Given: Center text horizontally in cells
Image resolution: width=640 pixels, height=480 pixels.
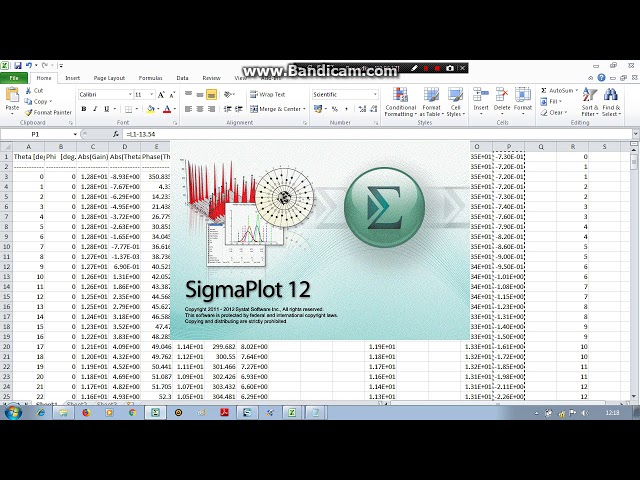Looking at the screenshot, I should pyautogui.click(x=200, y=109).
